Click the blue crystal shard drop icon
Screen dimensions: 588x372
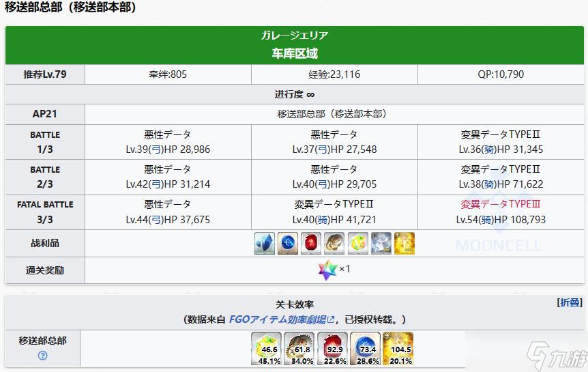pos(265,244)
